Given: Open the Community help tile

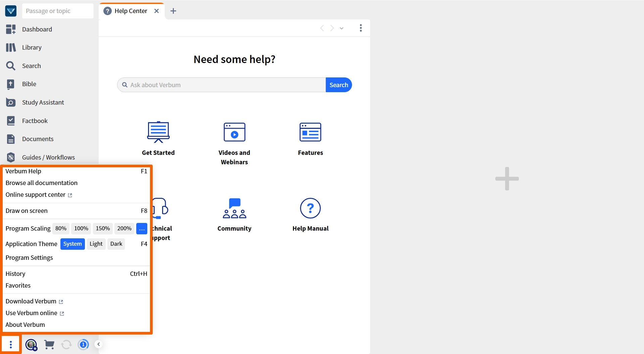Looking at the screenshot, I should pos(234,215).
